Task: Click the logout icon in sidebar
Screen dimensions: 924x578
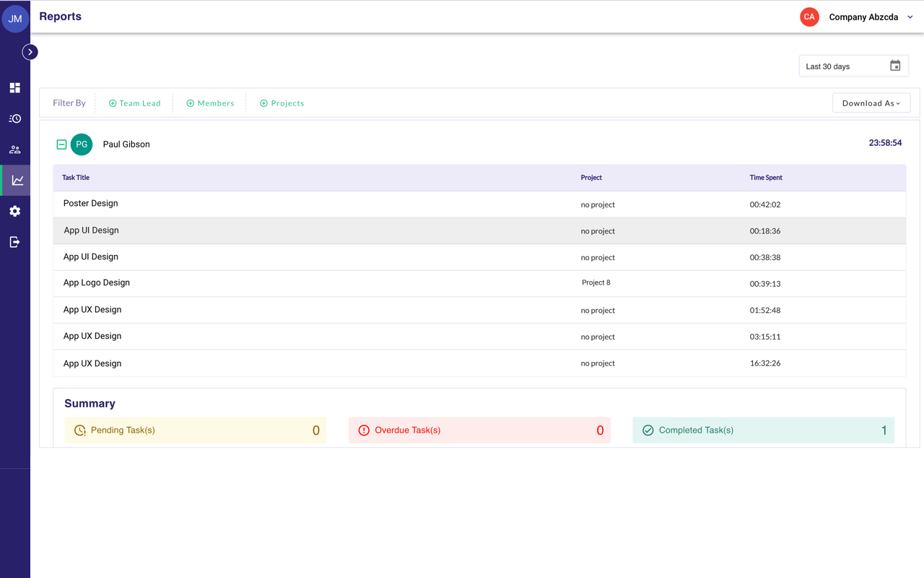Action: (14, 242)
